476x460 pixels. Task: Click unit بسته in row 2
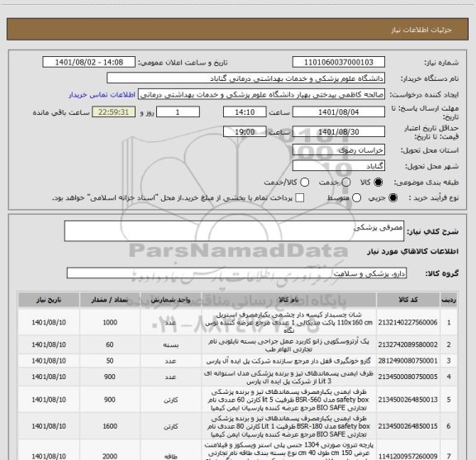[170, 345]
